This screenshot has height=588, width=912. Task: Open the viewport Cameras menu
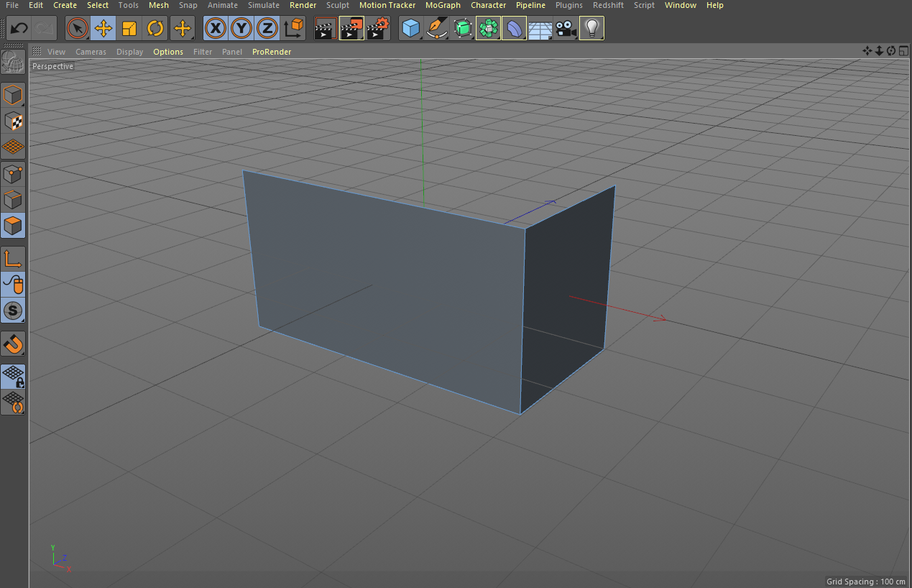(x=91, y=52)
